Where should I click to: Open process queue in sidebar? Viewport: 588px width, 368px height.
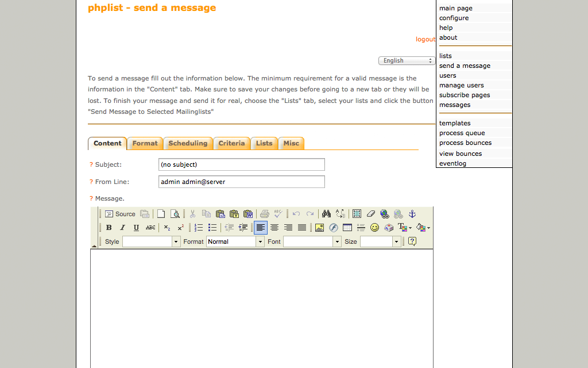(x=462, y=133)
